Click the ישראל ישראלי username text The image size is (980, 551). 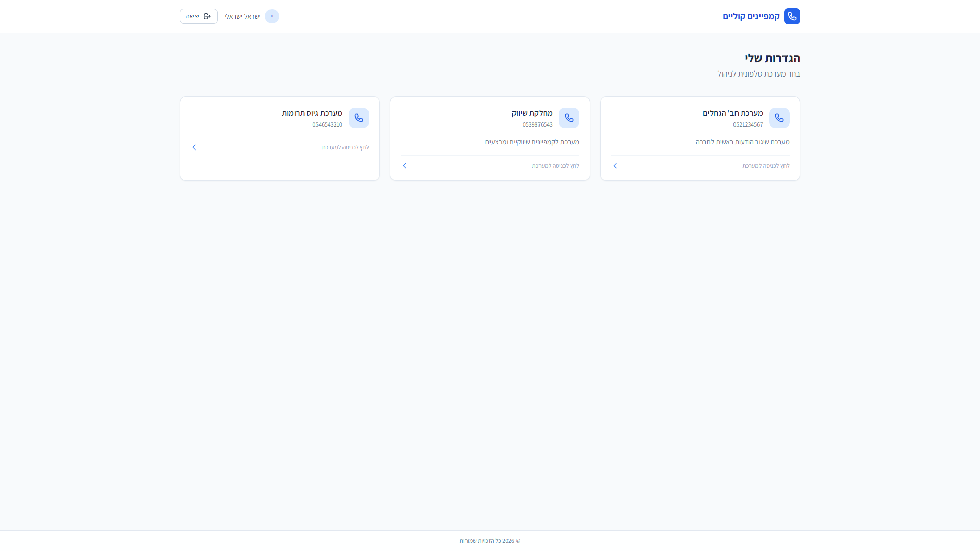pos(242,16)
